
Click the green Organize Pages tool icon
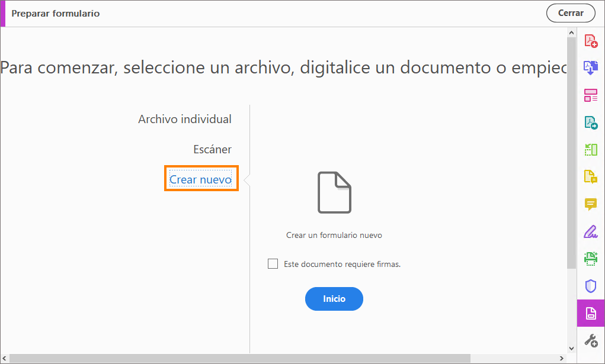(591, 150)
